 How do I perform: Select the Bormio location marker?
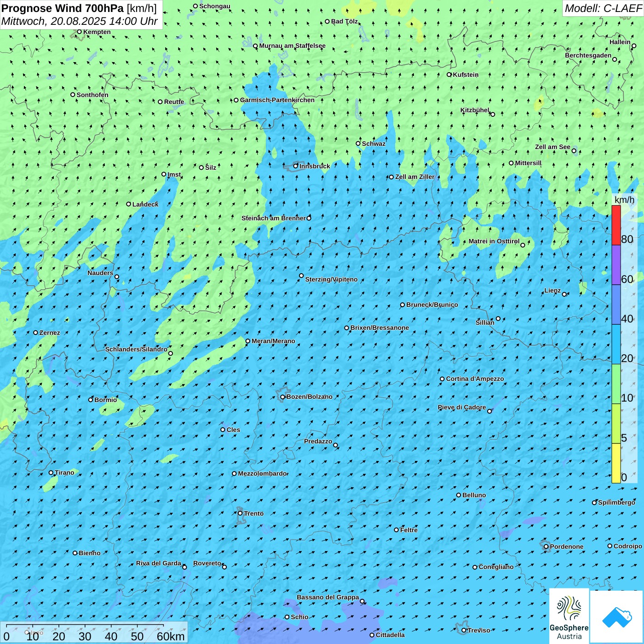91,400
